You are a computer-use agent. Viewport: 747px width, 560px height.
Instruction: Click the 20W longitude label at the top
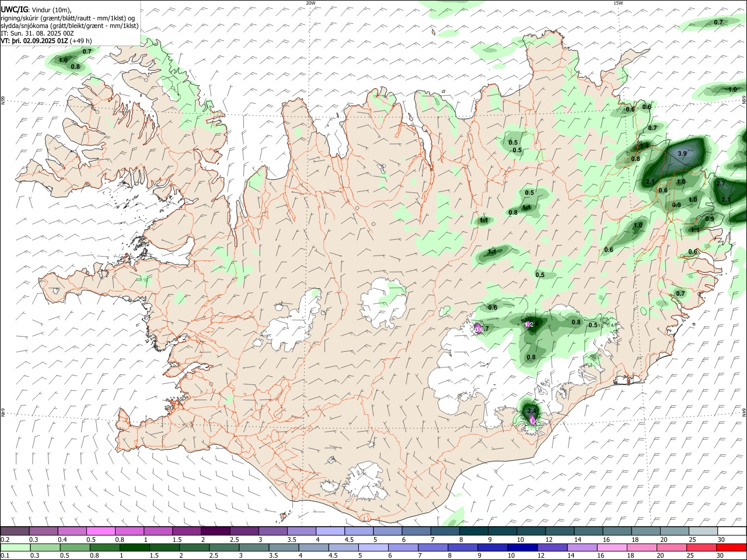click(310, 3)
